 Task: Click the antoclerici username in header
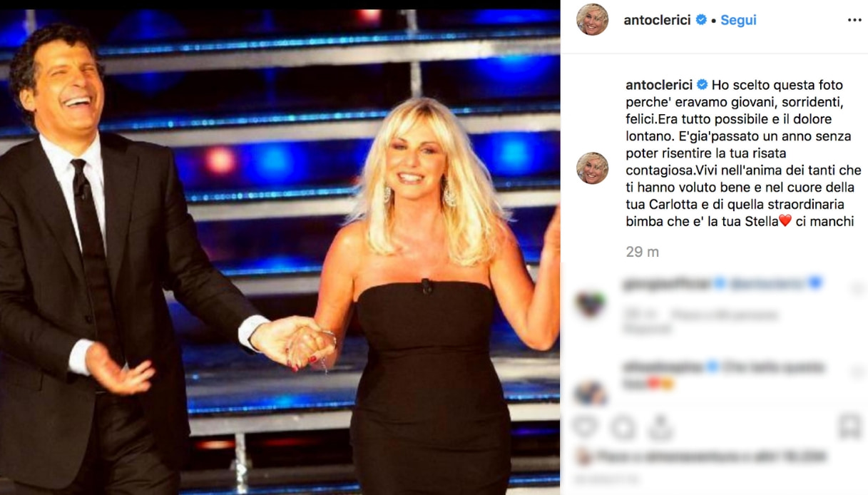pos(657,20)
